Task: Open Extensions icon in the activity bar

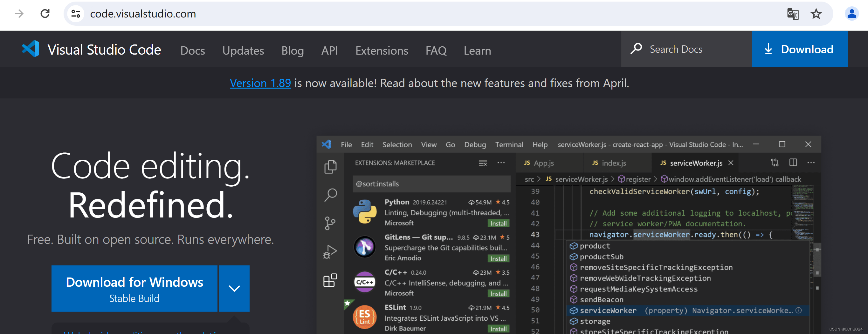Action: 330,280
